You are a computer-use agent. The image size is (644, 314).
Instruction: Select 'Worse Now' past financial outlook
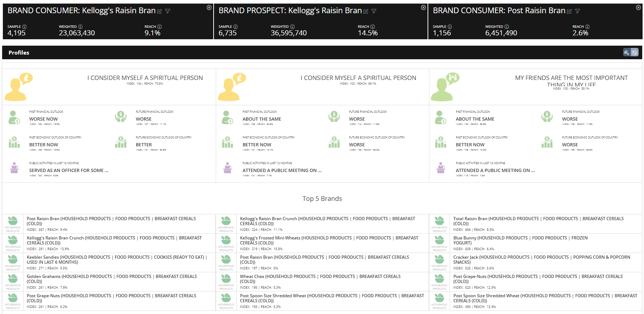[44, 119]
